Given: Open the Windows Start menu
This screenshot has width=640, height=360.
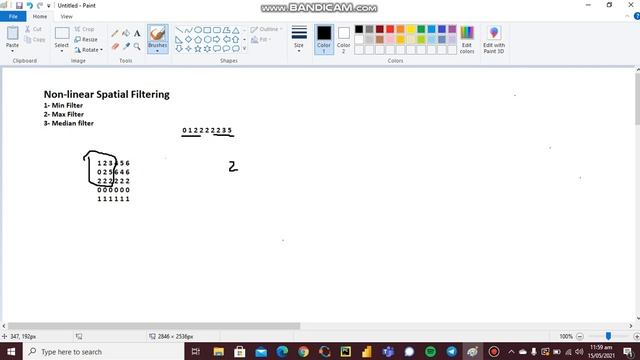Looking at the screenshot, I should [x=11, y=351].
